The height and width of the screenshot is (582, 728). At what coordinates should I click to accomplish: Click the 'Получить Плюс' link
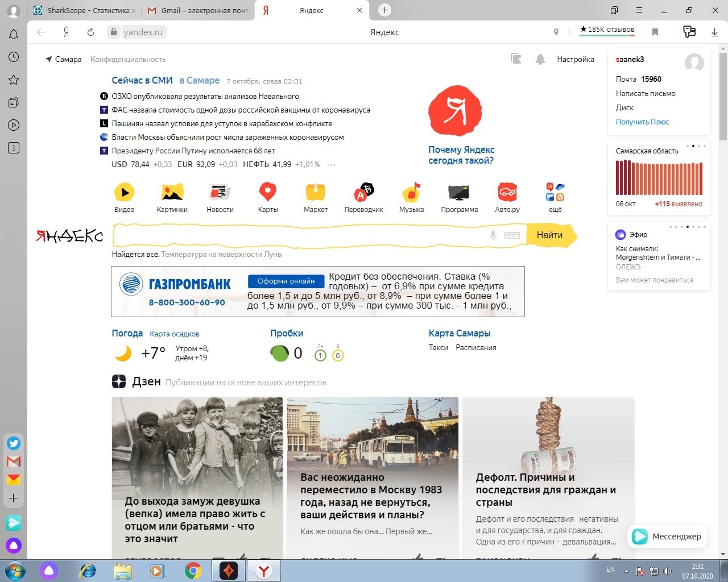(642, 122)
